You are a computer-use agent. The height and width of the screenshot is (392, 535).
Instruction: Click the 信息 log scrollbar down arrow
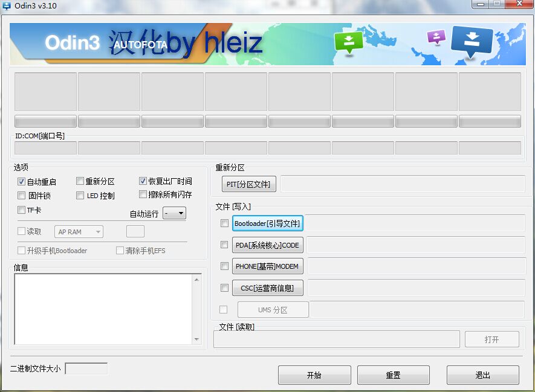click(x=196, y=339)
